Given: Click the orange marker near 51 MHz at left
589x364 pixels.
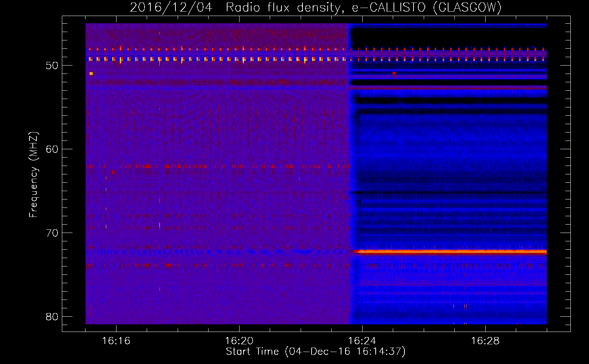Looking at the screenshot, I should pyautogui.click(x=91, y=74).
